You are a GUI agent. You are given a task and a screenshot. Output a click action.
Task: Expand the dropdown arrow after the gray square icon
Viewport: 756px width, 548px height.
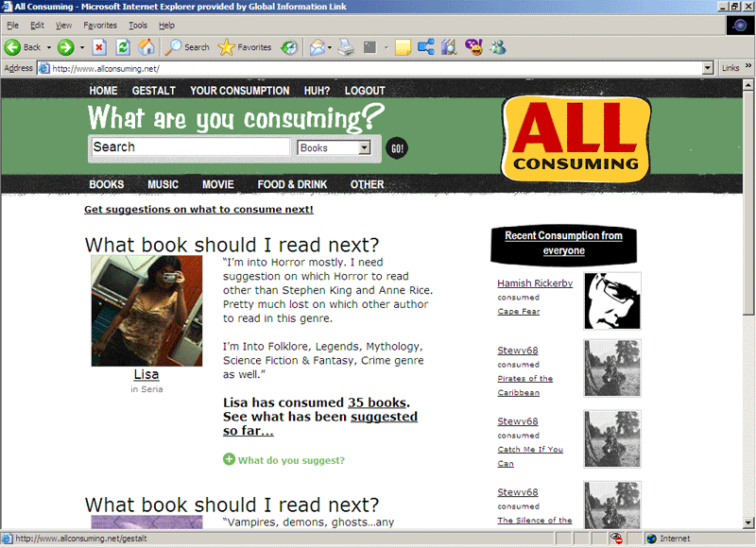pyautogui.click(x=387, y=47)
